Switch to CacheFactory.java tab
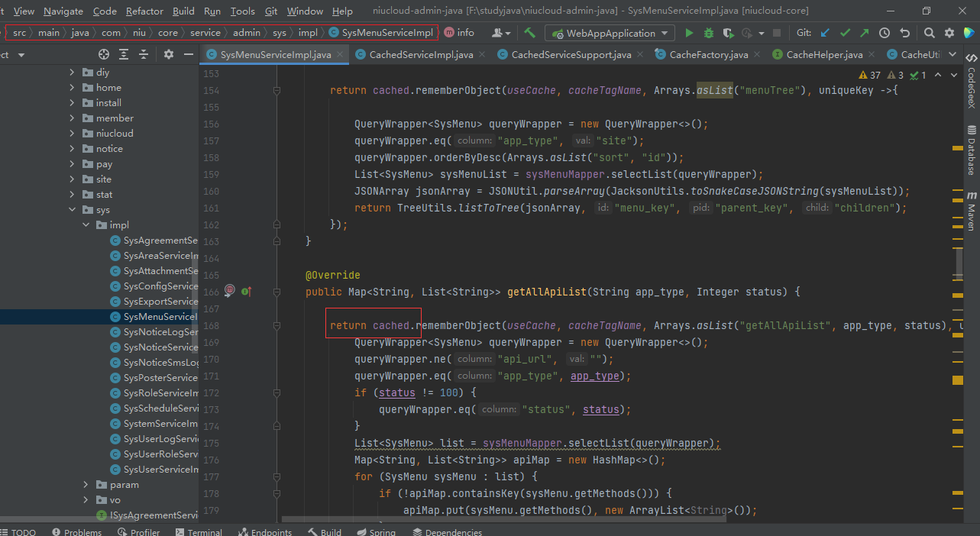Screen dimensions: 980x536 coord(708,55)
